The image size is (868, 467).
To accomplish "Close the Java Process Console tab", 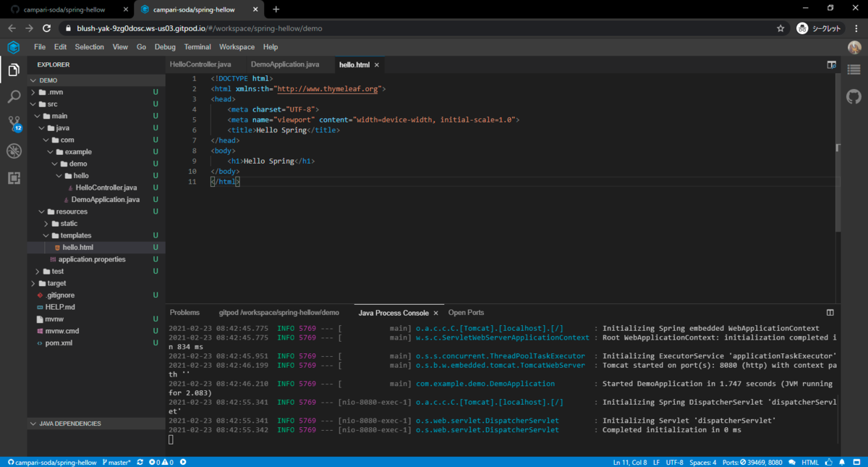I will [435, 314].
